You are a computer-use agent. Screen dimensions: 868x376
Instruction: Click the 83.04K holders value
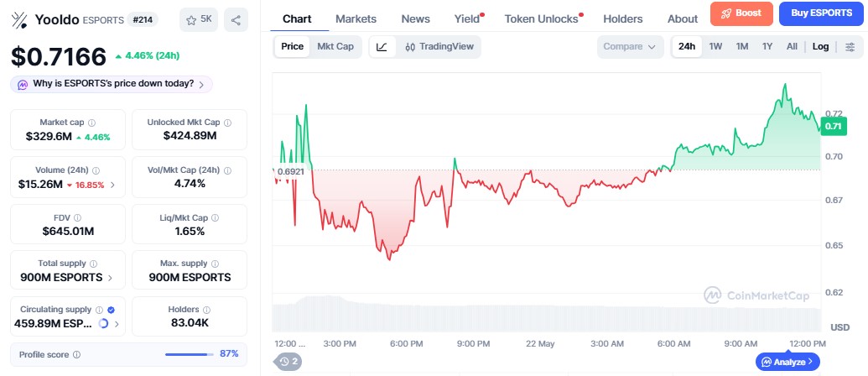click(x=190, y=323)
